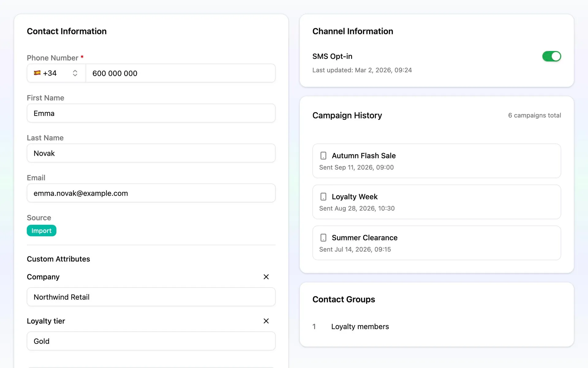Viewport: 588px width, 368px height.
Task: Open the +34 country code dropdown
Action: 56,73
